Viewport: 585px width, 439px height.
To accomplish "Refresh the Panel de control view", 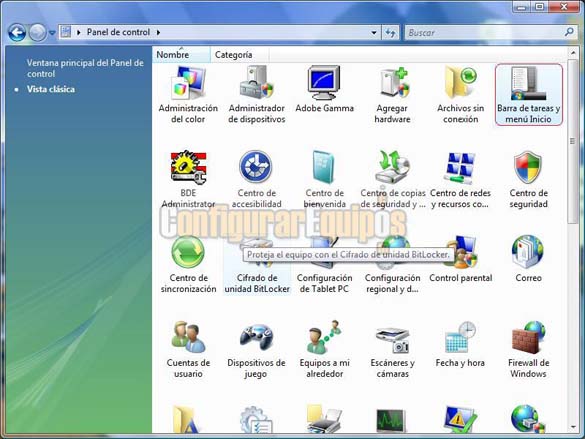I will [x=391, y=33].
